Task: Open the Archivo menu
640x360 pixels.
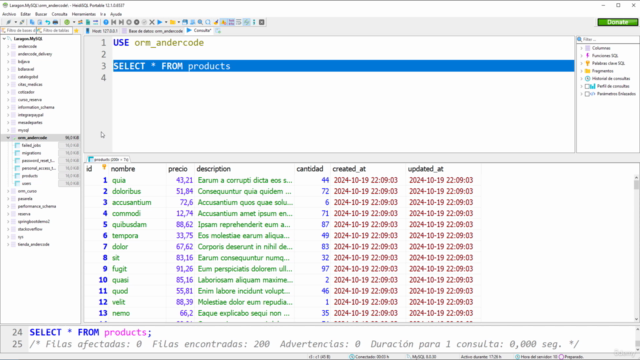Action: [x=9, y=14]
